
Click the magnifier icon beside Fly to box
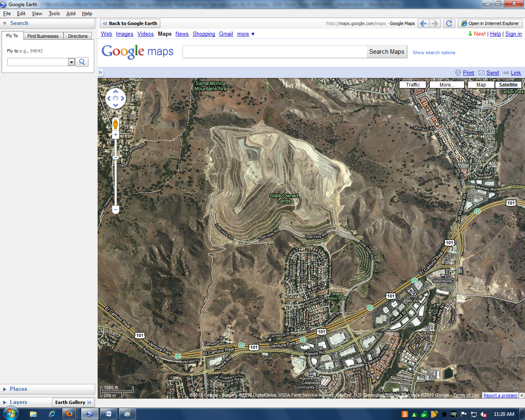(81, 62)
